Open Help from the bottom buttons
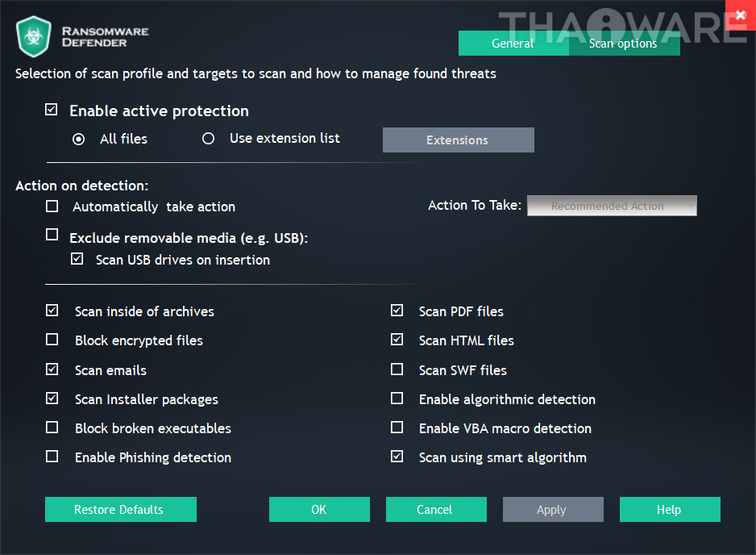The image size is (756, 555). click(669, 510)
